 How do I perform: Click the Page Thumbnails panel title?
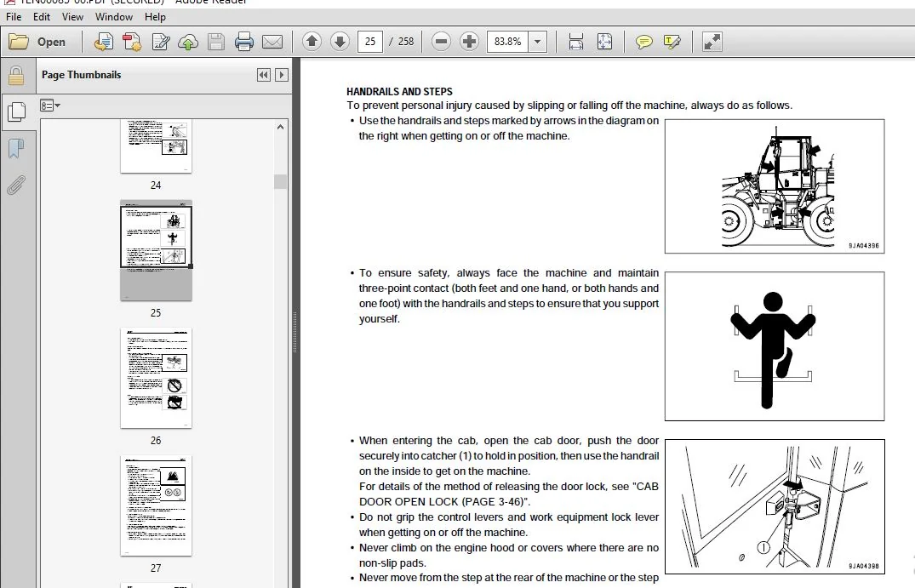pyautogui.click(x=81, y=75)
